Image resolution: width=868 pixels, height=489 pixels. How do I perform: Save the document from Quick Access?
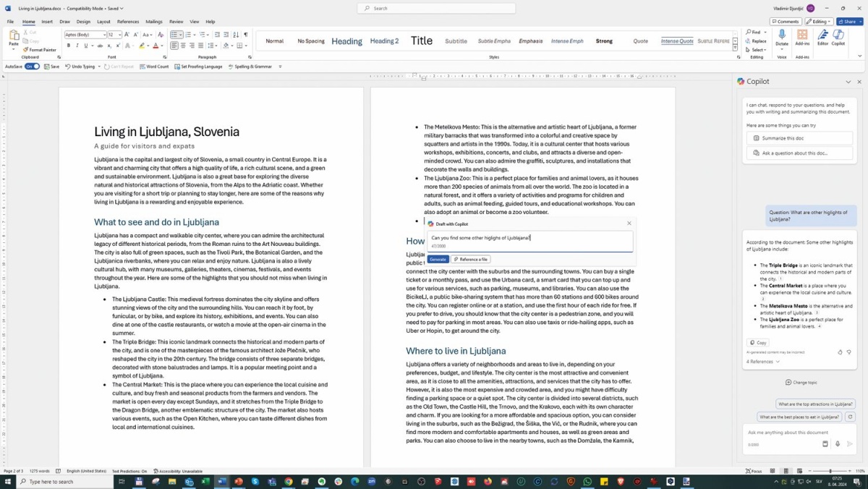51,67
